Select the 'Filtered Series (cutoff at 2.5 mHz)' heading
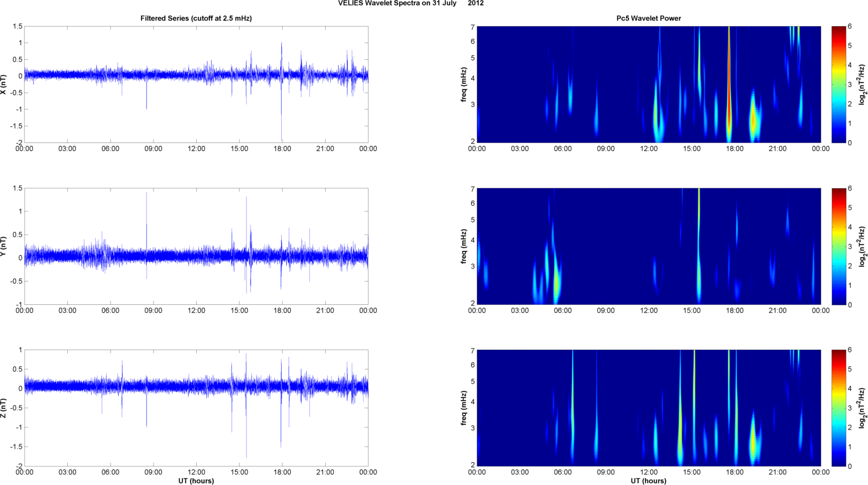868x485 pixels. (x=196, y=18)
